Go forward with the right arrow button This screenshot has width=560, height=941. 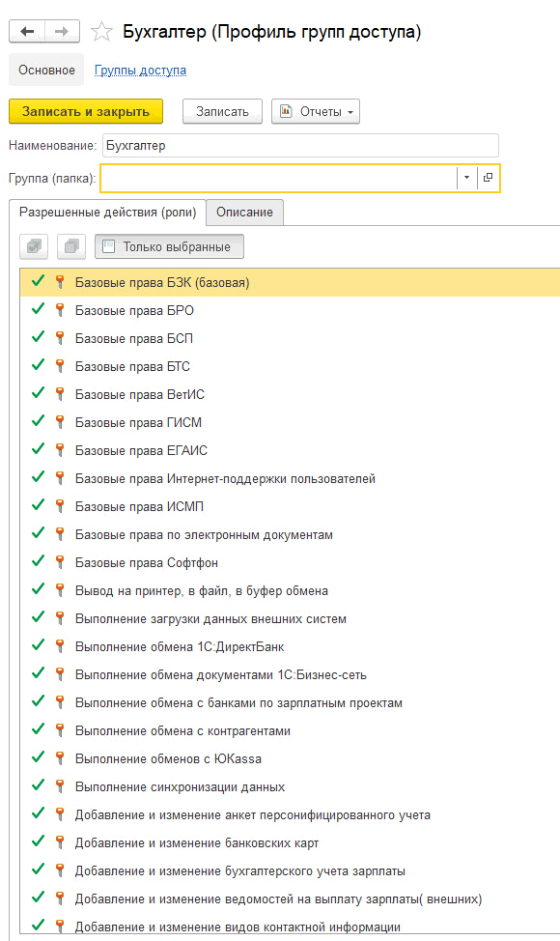click(62, 31)
